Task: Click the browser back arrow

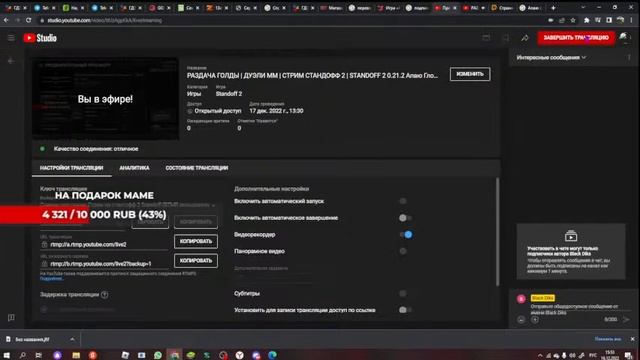Action: coord(6,20)
